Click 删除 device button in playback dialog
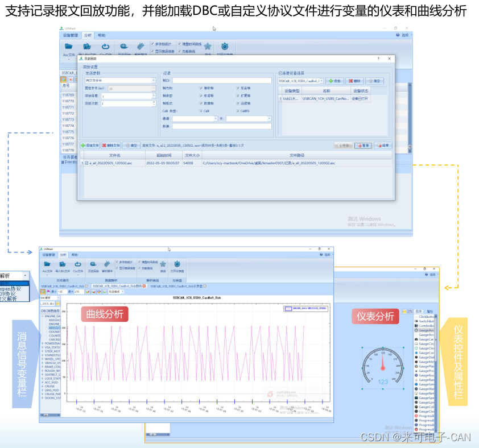Viewport: 479px width, 448px height. [354, 81]
